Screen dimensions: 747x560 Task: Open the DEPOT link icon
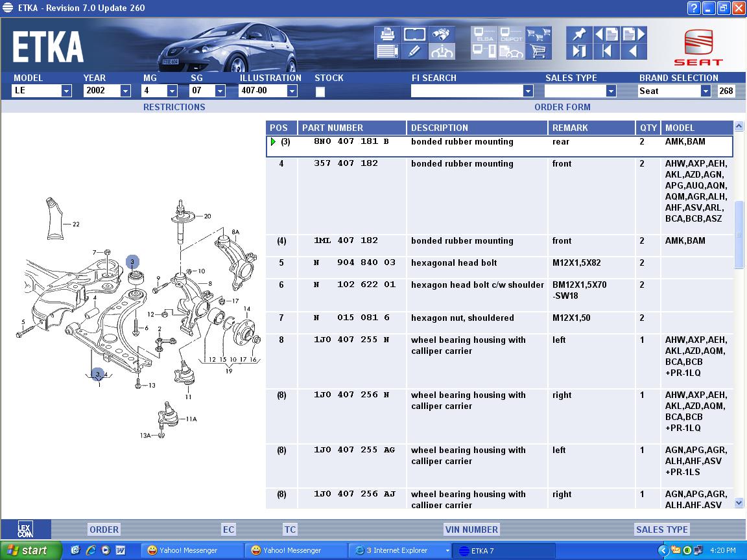pos(511,34)
